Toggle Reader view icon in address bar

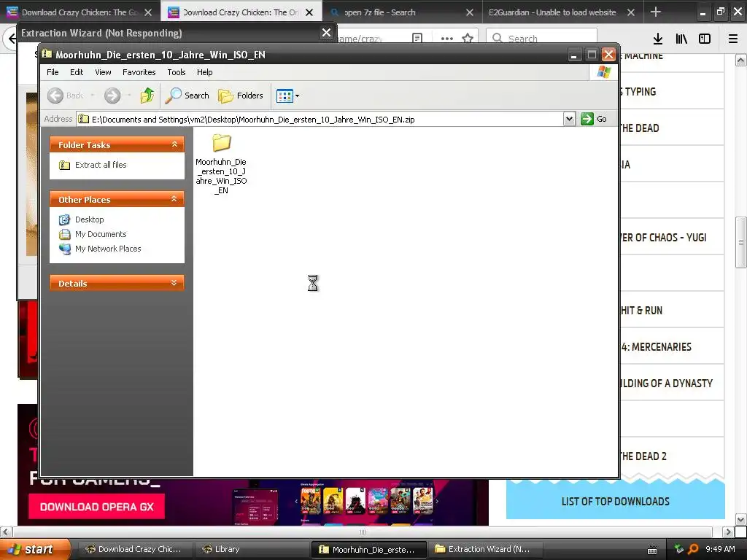[417, 38]
